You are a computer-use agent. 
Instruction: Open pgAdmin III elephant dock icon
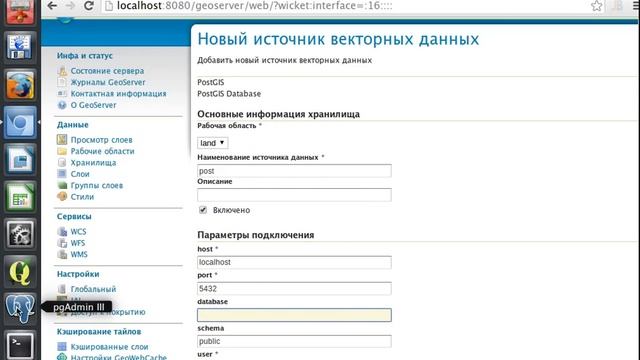20,309
